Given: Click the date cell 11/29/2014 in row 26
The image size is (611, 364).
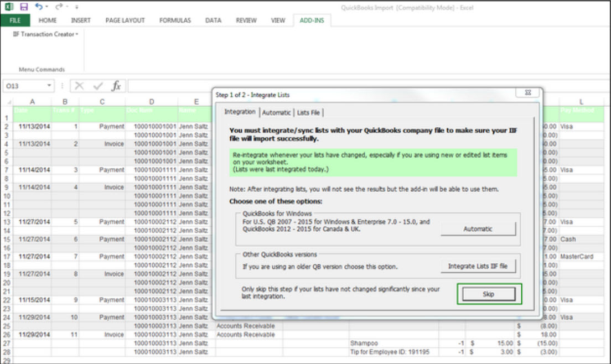Looking at the screenshot, I should coord(32,335).
